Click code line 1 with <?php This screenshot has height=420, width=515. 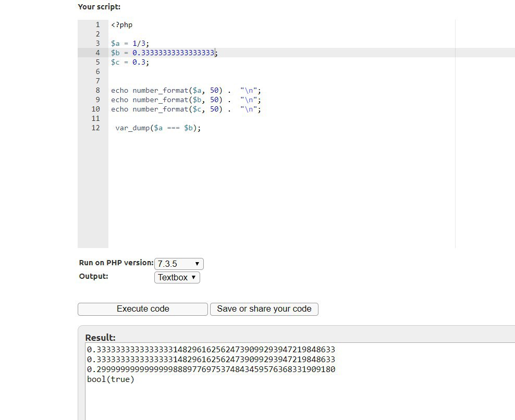tap(122, 25)
